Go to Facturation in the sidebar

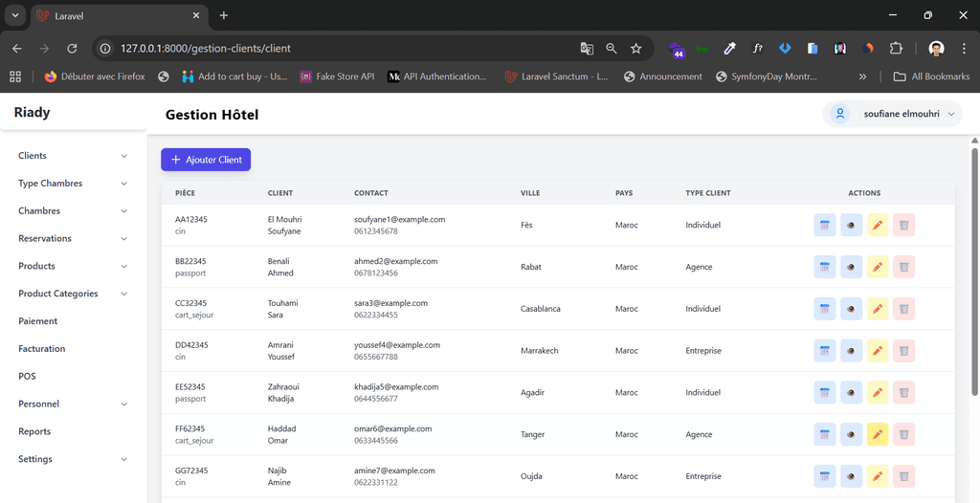[x=42, y=349]
